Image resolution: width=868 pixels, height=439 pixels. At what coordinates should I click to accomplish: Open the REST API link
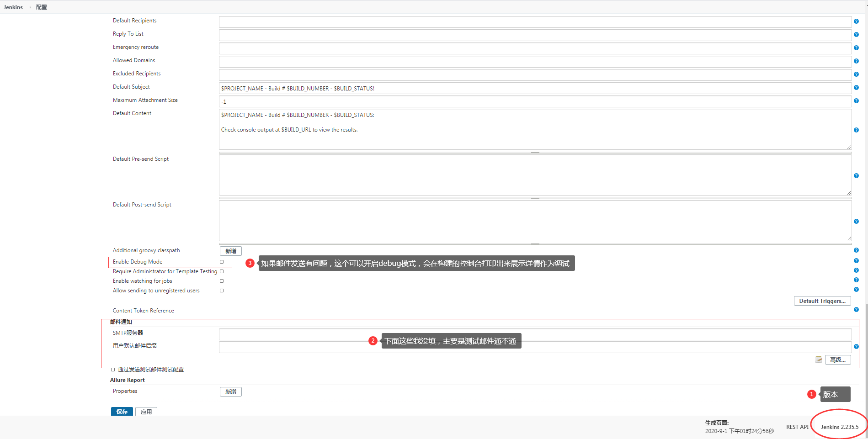797,427
